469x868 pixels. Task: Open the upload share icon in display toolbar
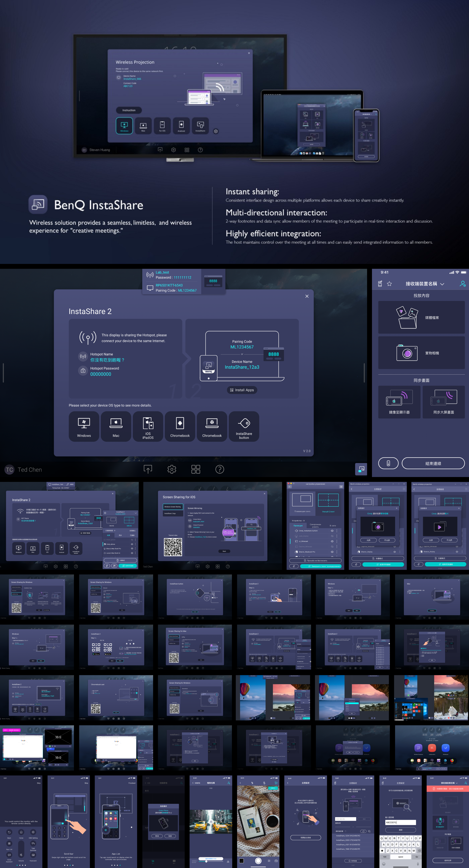(148, 469)
